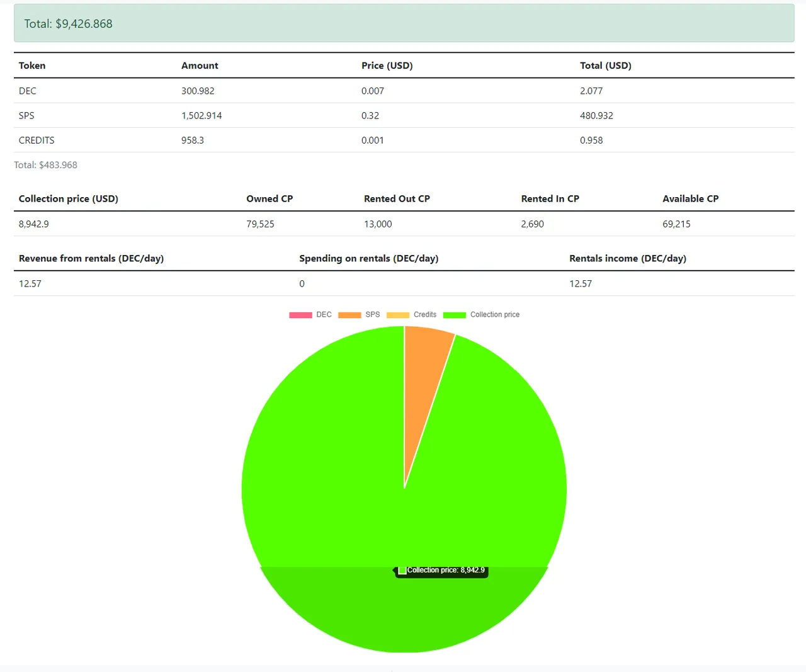Click the Credits legend label text
Screen dimensions: 806x672
[425, 315]
